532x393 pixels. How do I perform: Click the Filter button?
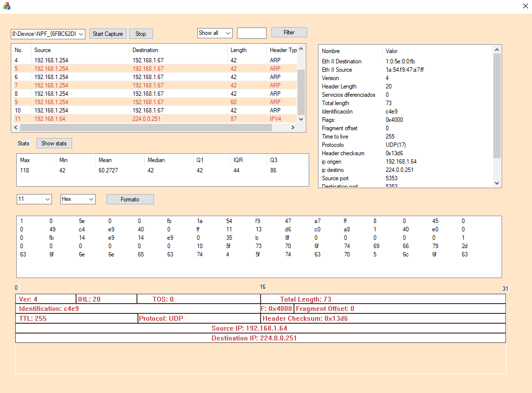[289, 32]
